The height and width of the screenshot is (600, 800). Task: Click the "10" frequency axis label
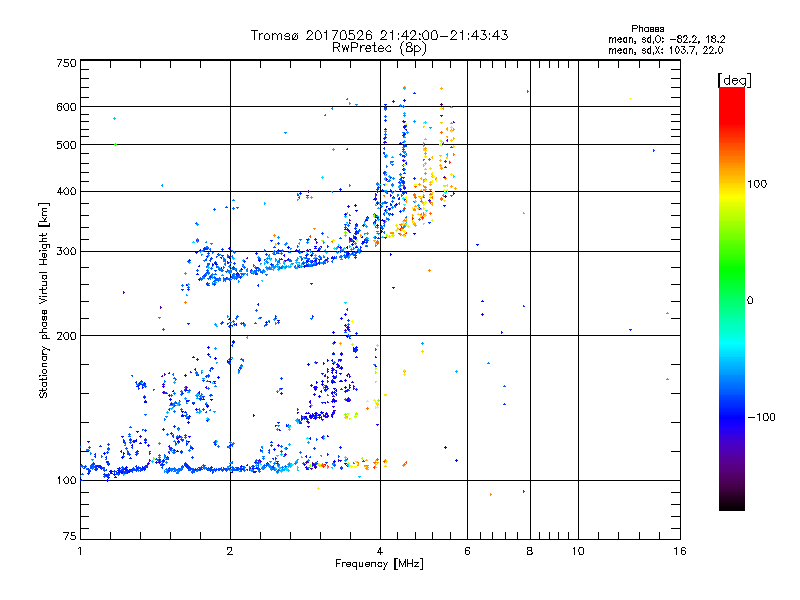coord(578,551)
